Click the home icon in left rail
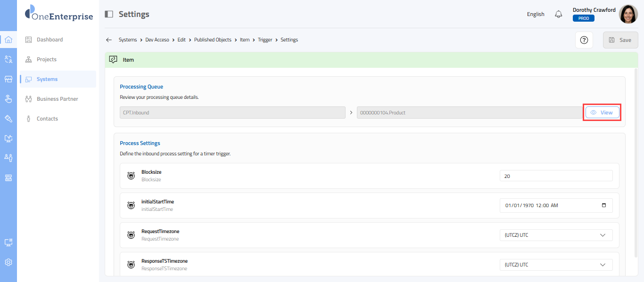This screenshot has height=282, width=644. (8, 40)
